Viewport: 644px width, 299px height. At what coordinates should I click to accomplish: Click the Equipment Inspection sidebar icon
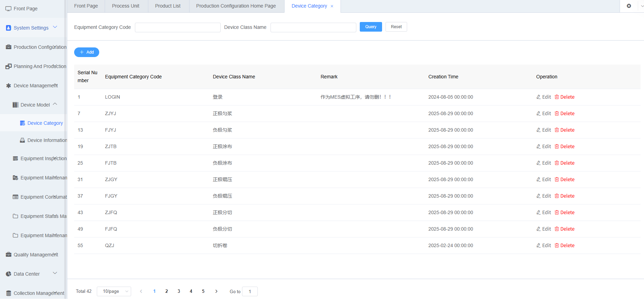pos(15,158)
